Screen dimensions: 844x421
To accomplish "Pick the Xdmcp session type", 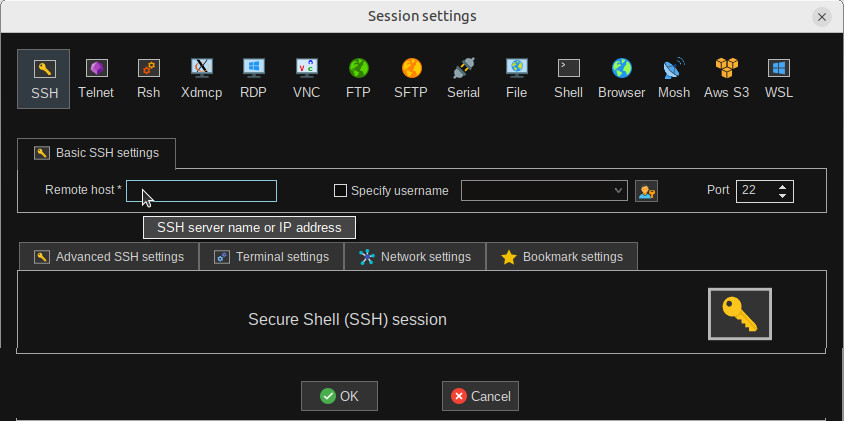I will 201,79.
